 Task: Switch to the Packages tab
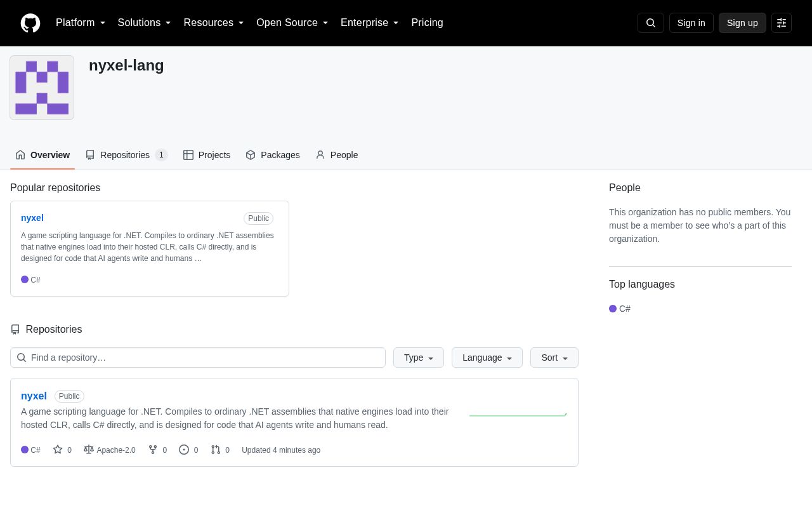coord(273,155)
